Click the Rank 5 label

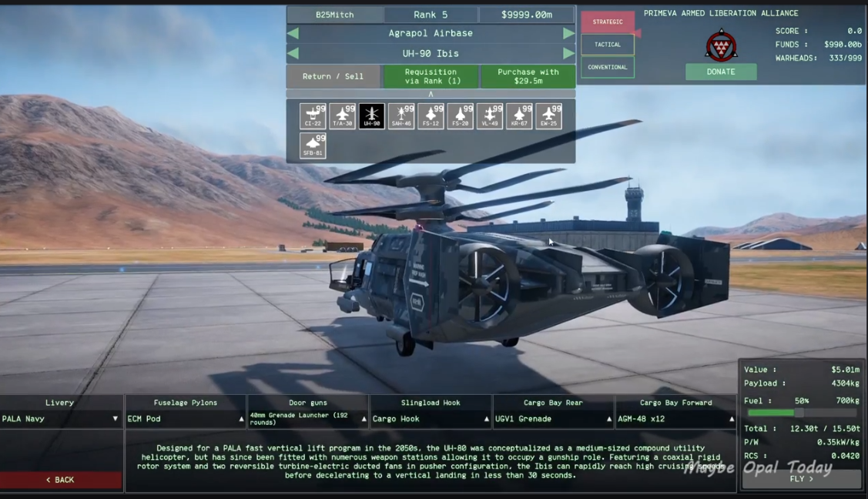click(x=431, y=15)
